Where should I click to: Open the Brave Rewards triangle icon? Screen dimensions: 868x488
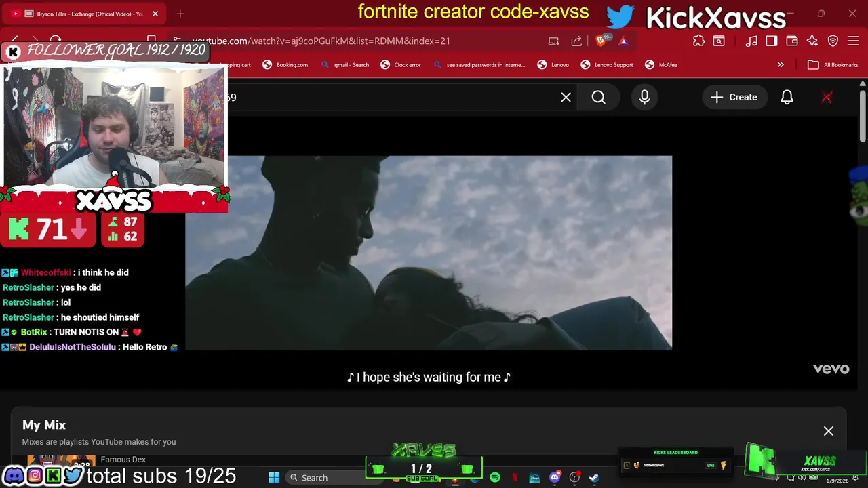click(x=623, y=41)
